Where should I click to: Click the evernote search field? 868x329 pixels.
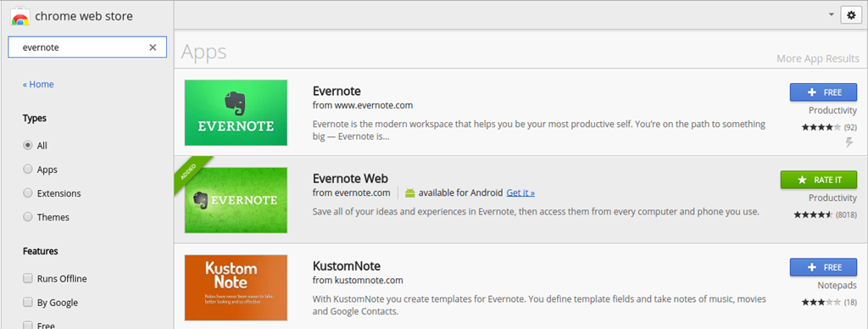[x=87, y=47]
